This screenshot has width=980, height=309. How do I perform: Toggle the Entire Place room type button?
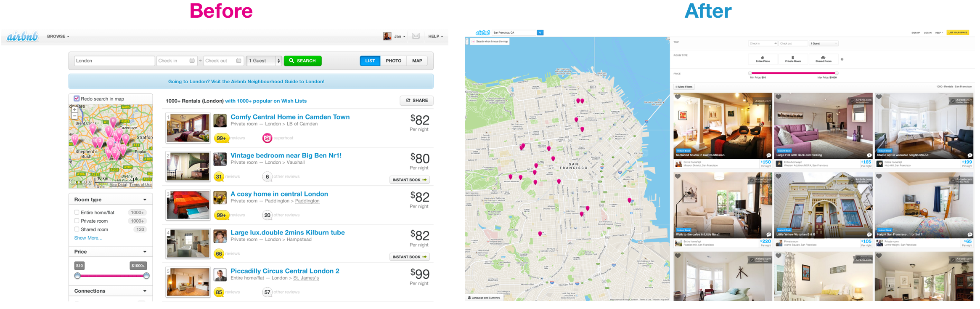pyautogui.click(x=763, y=59)
